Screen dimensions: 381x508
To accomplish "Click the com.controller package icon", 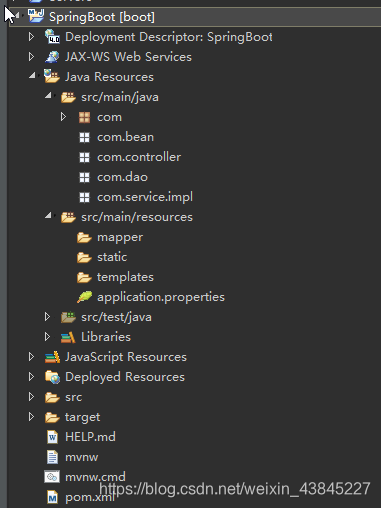I will 84,157.
